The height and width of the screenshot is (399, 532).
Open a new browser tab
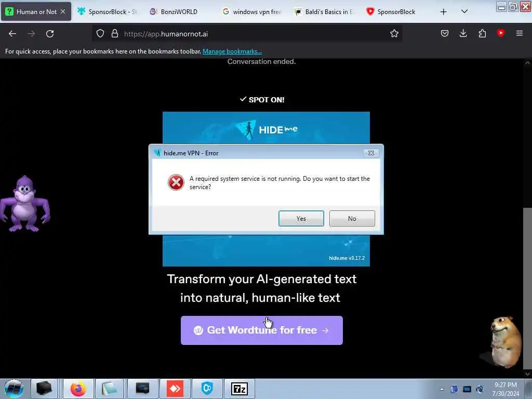[443, 12]
